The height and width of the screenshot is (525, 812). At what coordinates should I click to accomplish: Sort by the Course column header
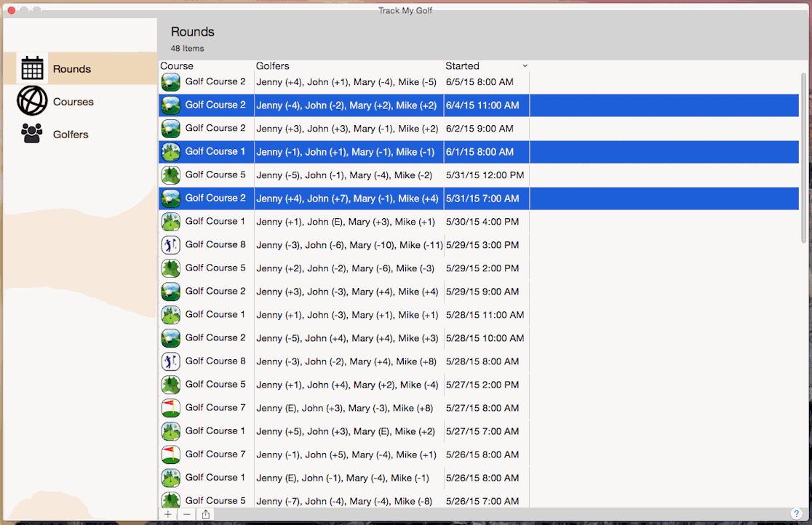(x=177, y=66)
